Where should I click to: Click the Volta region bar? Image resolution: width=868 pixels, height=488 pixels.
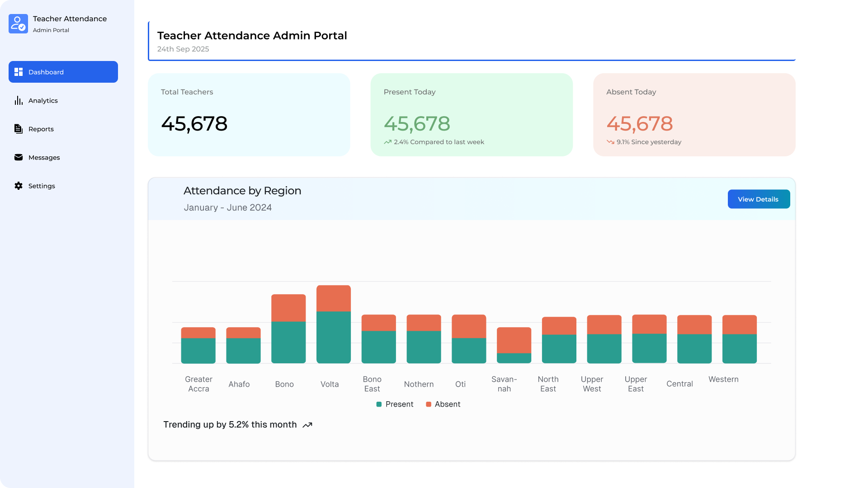pos(333,323)
